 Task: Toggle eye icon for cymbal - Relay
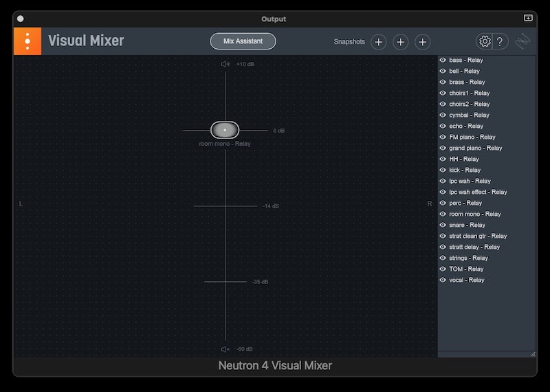click(x=443, y=115)
